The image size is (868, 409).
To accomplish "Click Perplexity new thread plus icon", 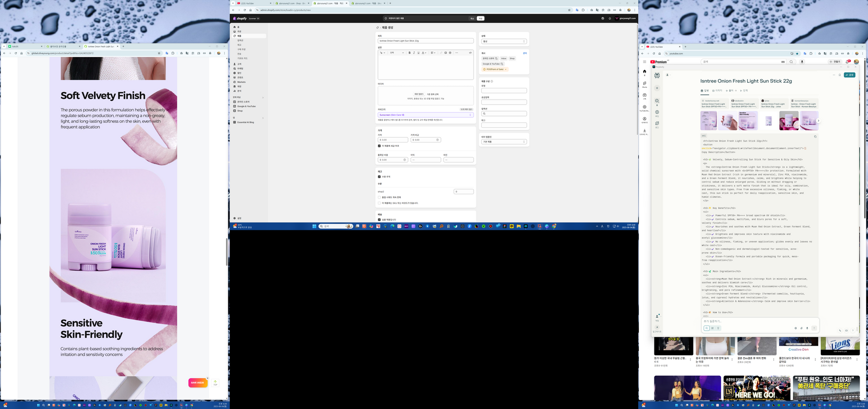I will [657, 88].
